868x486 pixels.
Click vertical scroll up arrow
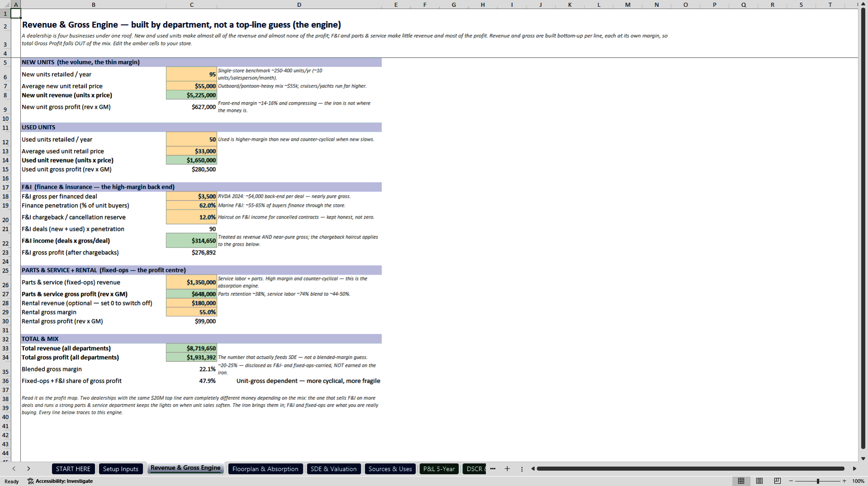(x=863, y=4)
